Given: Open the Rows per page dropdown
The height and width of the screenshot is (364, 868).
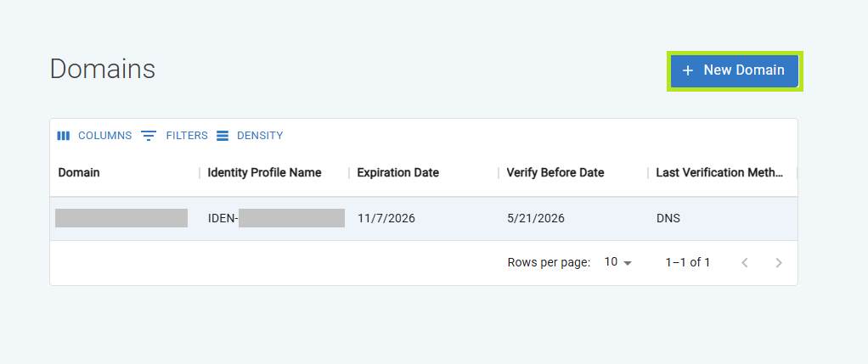Looking at the screenshot, I should coord(618,262).
